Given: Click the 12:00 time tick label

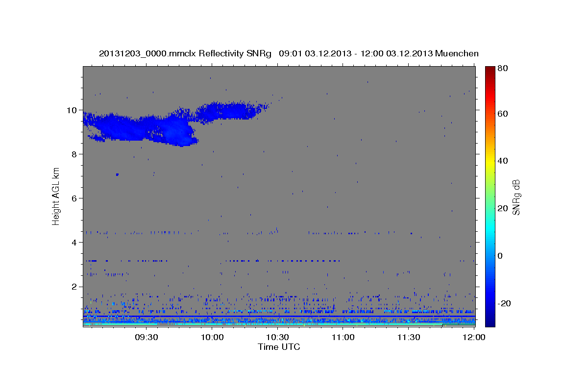Looking at the screenshot, I should click(474, 338).
